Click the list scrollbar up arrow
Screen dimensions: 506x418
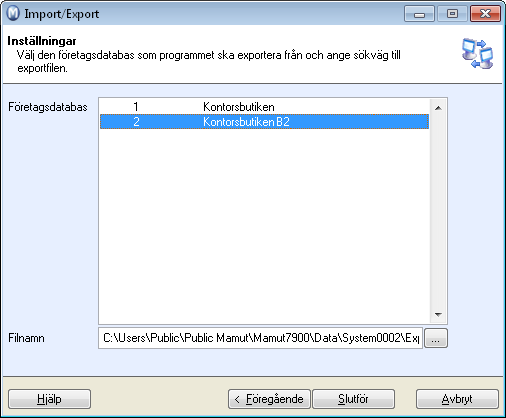[x=438, y=108]
